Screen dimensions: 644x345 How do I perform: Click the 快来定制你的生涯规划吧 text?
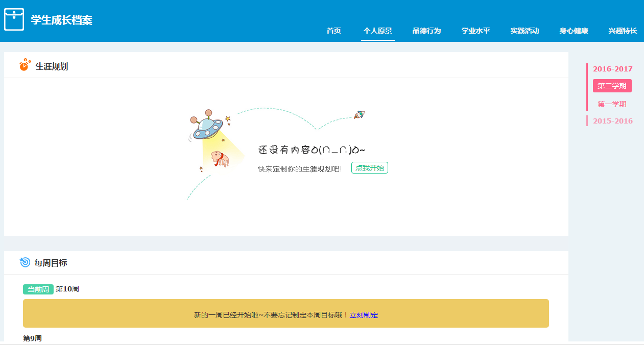tap(300, 169)
